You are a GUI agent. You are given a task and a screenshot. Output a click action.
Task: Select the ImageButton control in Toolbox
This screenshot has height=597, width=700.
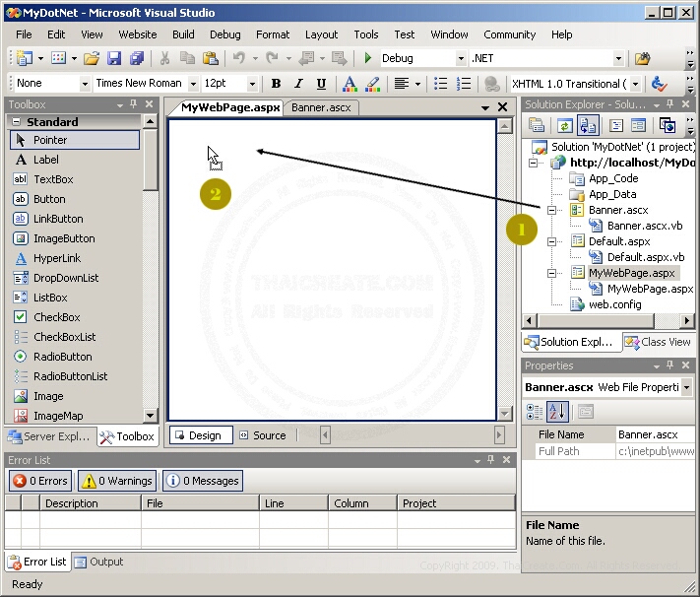75,238
